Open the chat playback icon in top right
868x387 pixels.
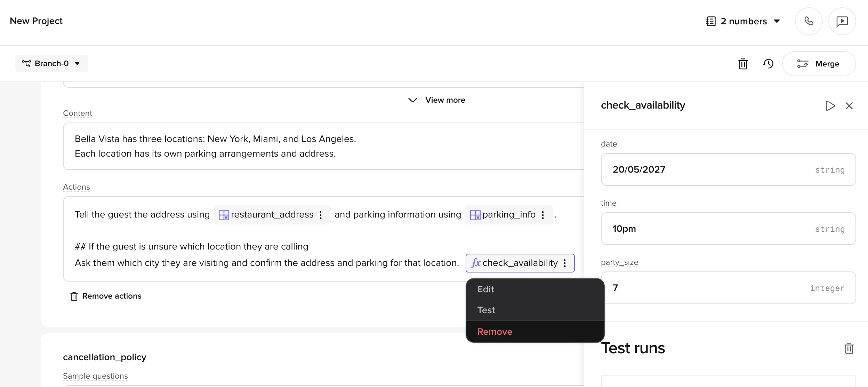[x=842, y=21]
